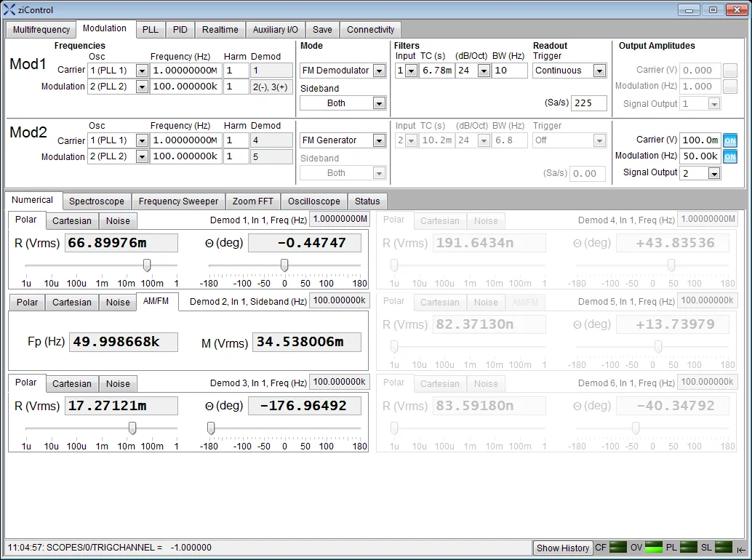The height and width of the screenshot is (560, 752).
Task: Click Demod 3 theta (deg) slider handle
Action: pyautogui.click(x=210, y=428)
